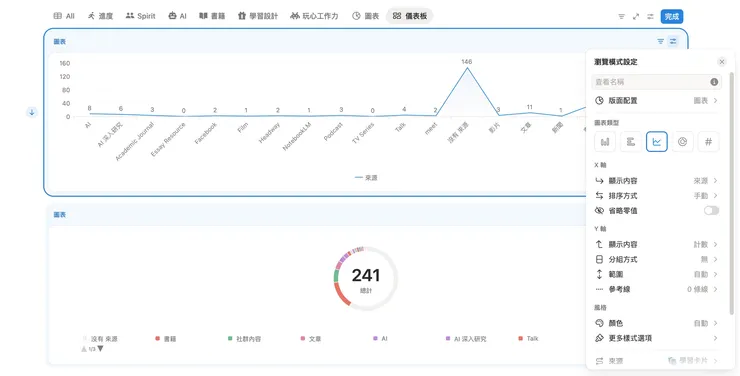Switch to the All tab

point(64,16)
